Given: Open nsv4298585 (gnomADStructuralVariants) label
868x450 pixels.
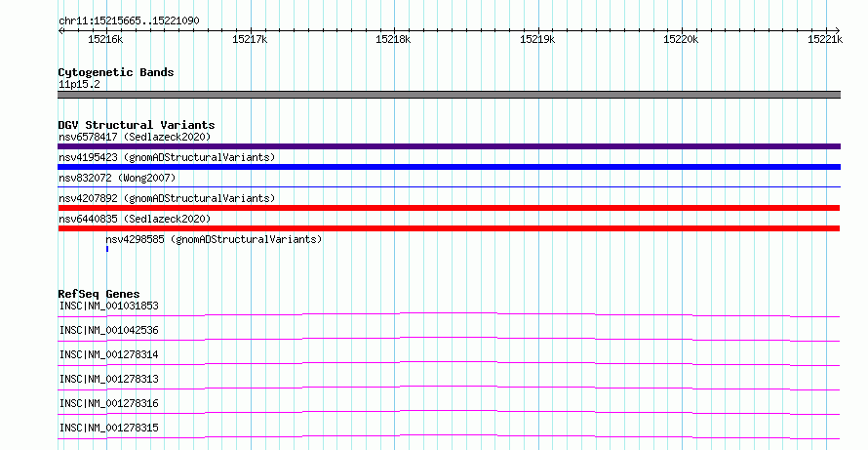Looking at the screenshot, I should 214,239.
